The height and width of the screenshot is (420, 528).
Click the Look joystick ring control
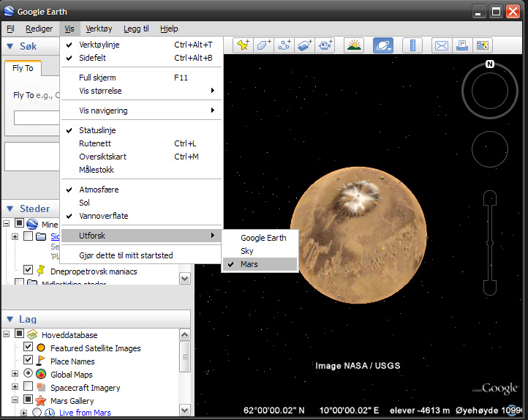pyautogui.click(x=490, y=91)
